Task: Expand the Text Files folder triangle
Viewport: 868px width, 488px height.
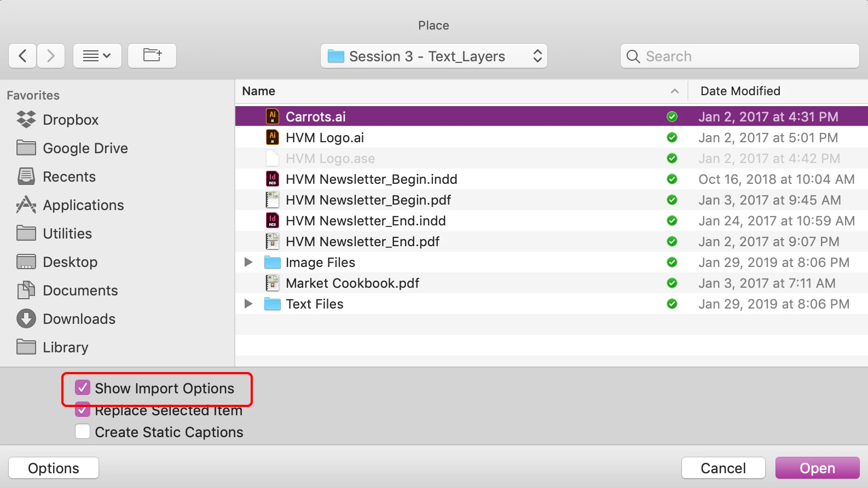Action: [x=248, y=304]
